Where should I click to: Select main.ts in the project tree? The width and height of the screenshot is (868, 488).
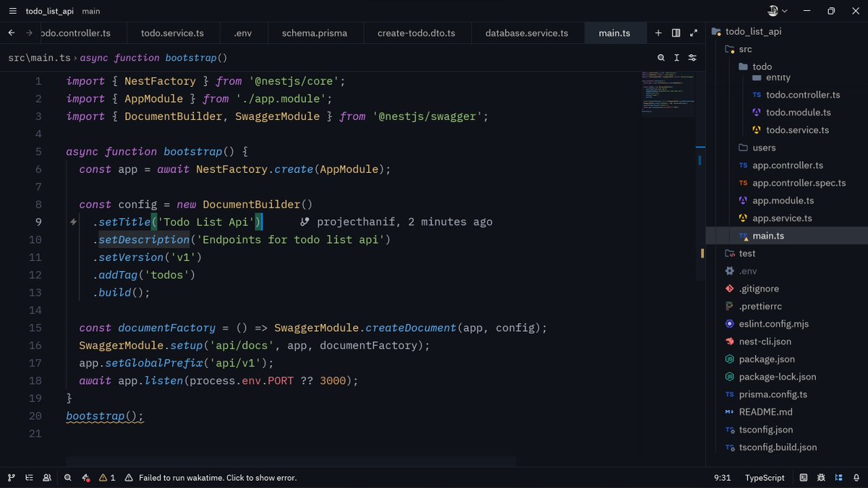787,236
